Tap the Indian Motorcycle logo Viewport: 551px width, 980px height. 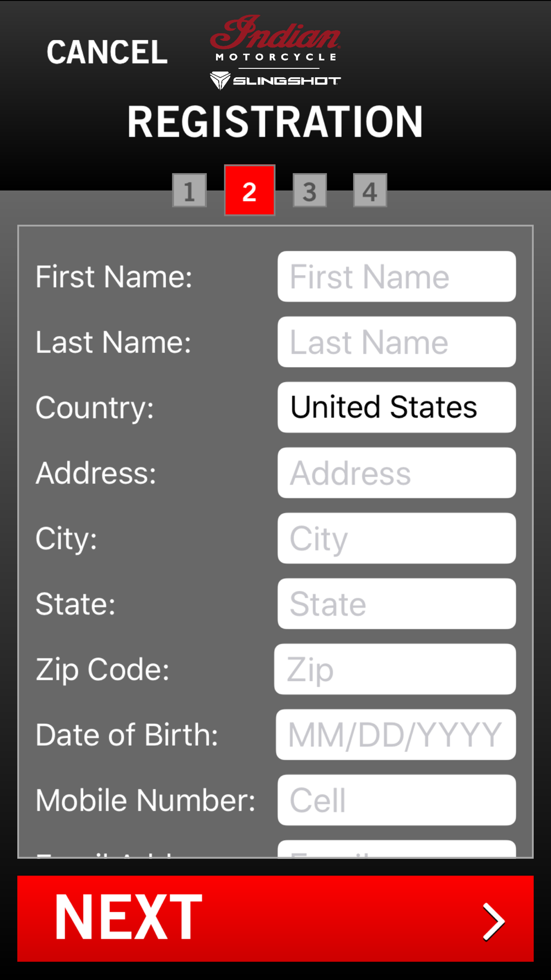[x=275, y=38]
